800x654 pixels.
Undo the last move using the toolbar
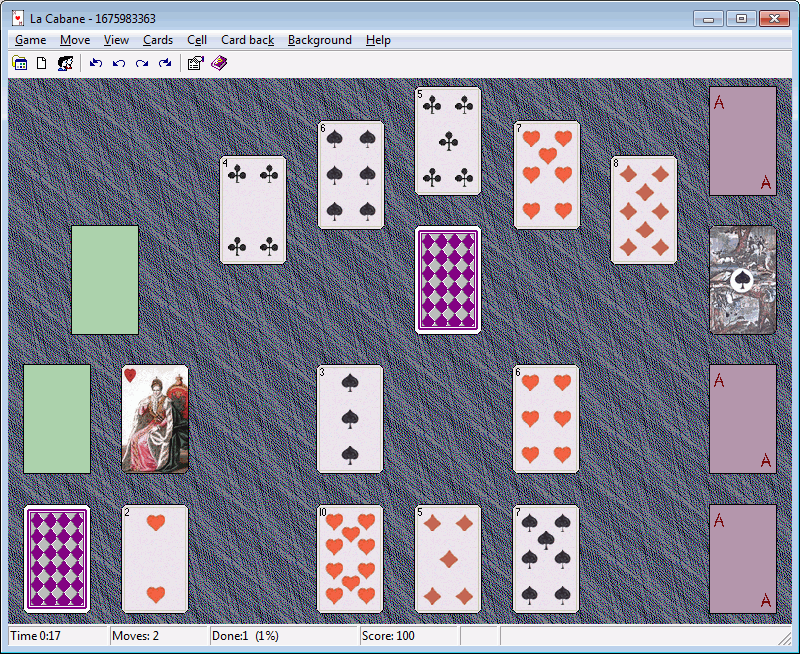(119, 63)
